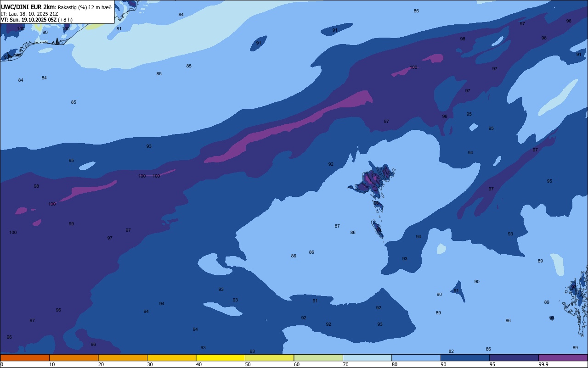
Task: Pick the 50–60 yellow-green legend swatch
Action: tap(269, 358)
